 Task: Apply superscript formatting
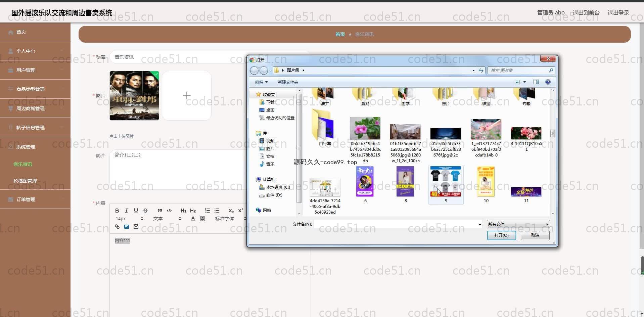240,211
